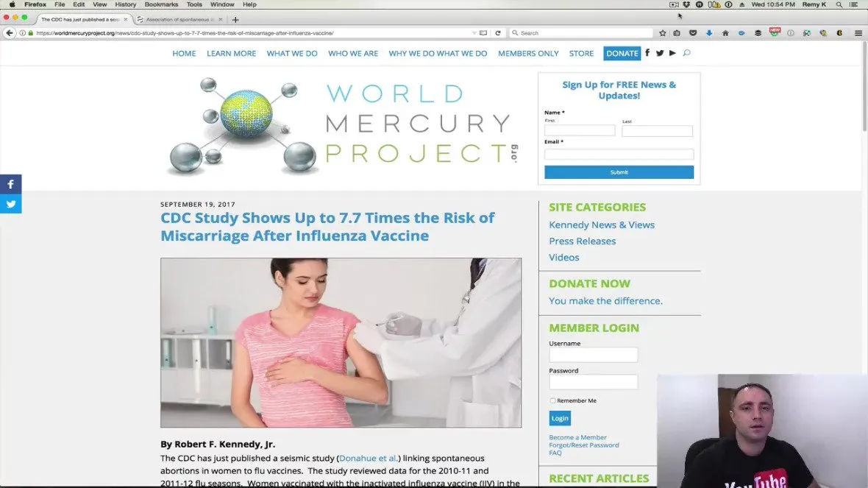Screen dimensions: 868x488
Task: Open Dropbox icon in macOS menu bar
Action: click(x=686, y=4)
